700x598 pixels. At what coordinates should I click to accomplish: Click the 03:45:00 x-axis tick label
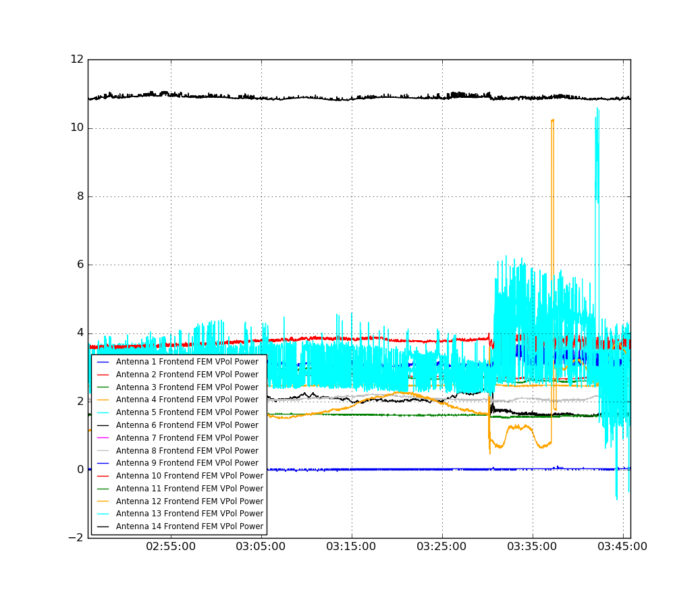[x=622, y=546]
